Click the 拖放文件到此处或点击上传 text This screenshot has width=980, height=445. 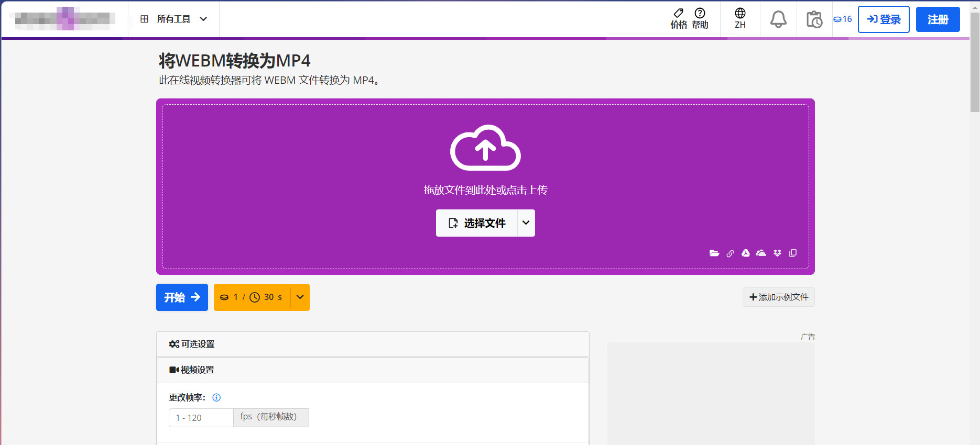click(485, 190)
